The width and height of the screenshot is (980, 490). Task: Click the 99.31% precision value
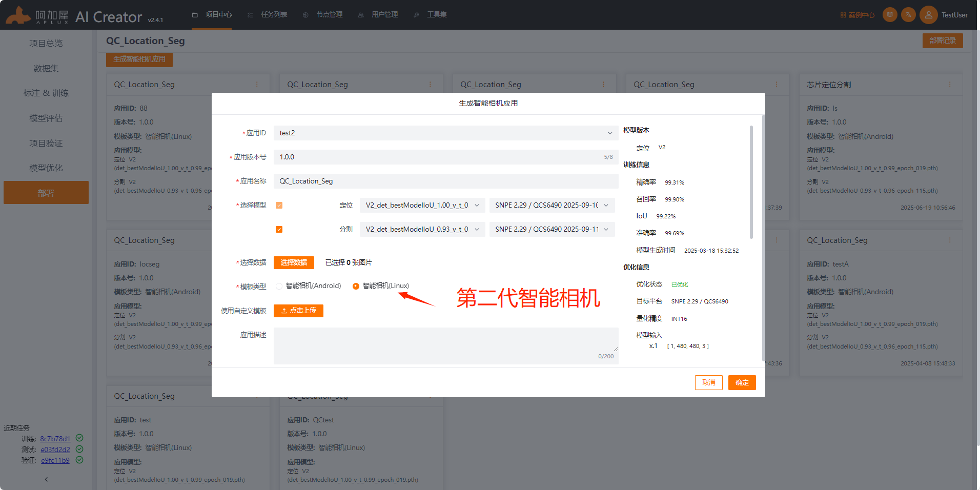coord(675,182)
